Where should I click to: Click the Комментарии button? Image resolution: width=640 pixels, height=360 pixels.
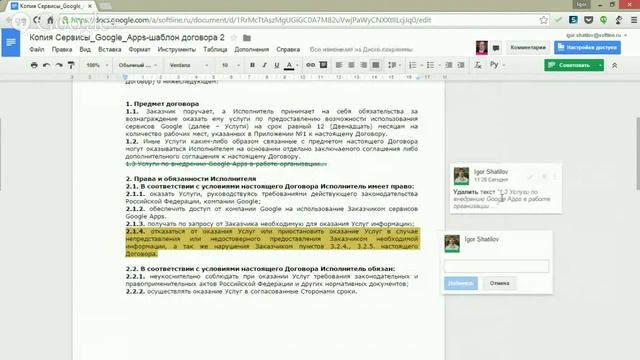pos(528,48)
